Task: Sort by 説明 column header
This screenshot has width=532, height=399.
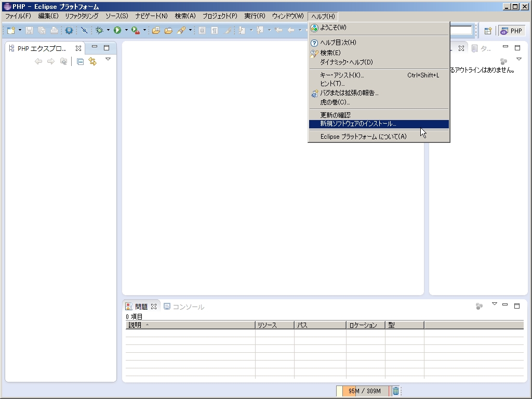Action: click(190, 325)
